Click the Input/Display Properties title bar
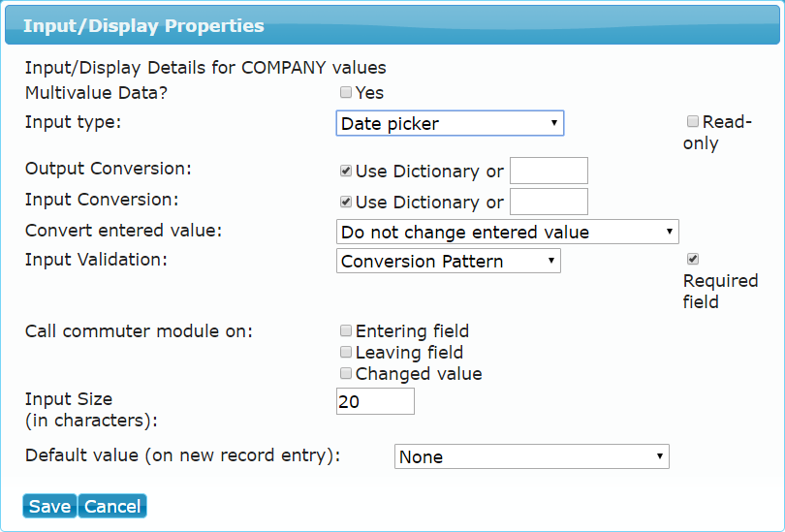 (392, 25)
